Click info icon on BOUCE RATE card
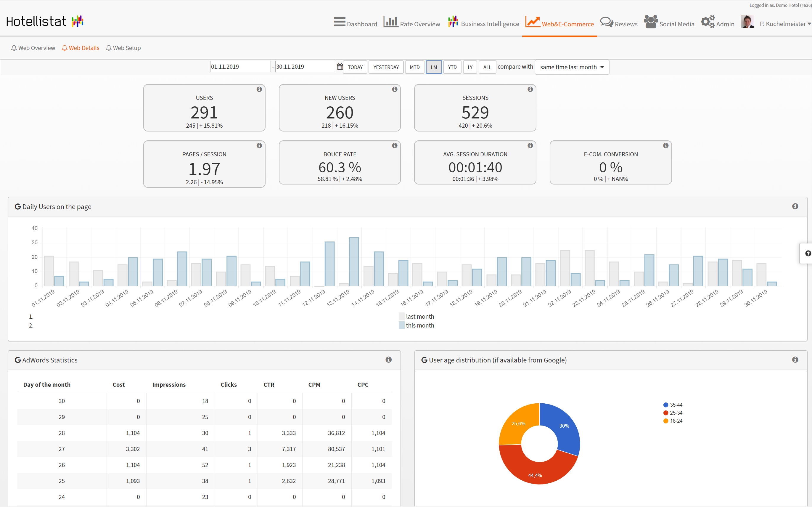The image size is (812, 507). click(394, 145)
